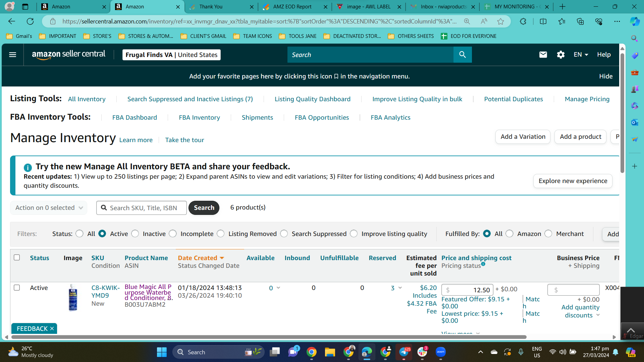Image resolution: width=644 pixels, height=362 pixels.
Task: Open Telegram from the taskbar
Action: tap(404, 352)
